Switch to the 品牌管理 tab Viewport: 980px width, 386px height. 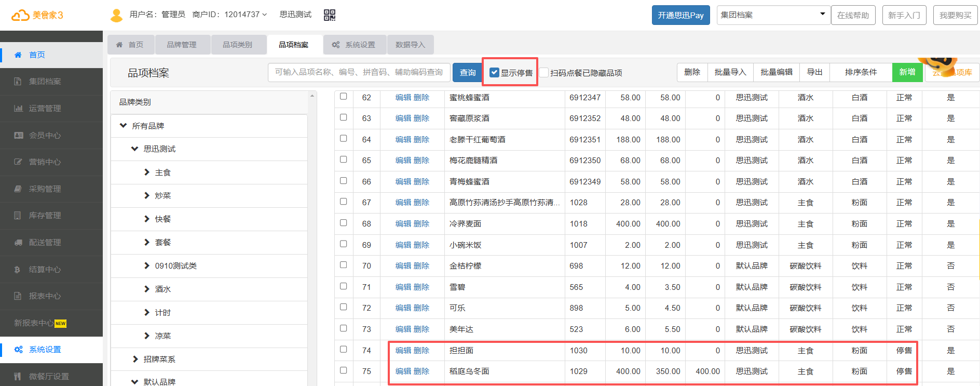click(182, 45)
